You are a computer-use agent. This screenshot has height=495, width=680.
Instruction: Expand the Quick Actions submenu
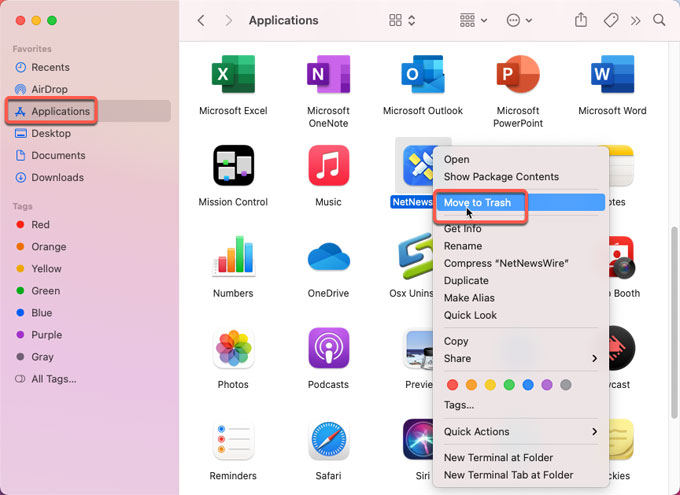520,432
